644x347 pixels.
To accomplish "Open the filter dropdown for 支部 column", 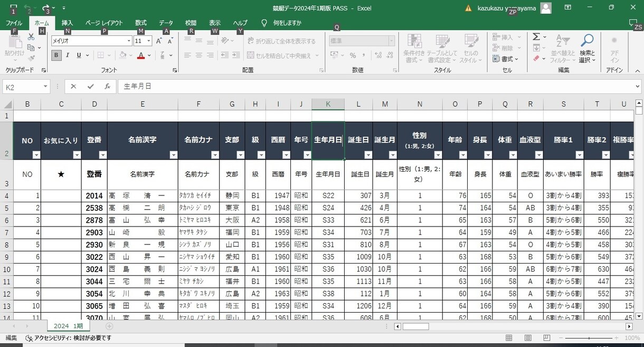I will click(x=241, y=155).
